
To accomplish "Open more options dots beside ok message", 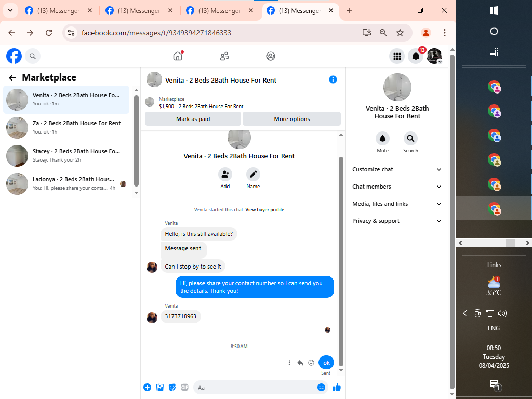I will pyautogui.click(x=289, y=363).
